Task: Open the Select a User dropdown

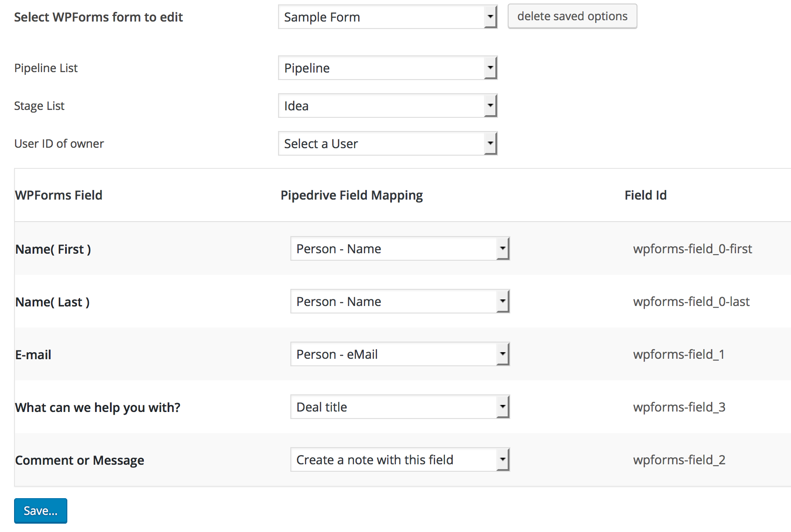Action: point(387,143)
